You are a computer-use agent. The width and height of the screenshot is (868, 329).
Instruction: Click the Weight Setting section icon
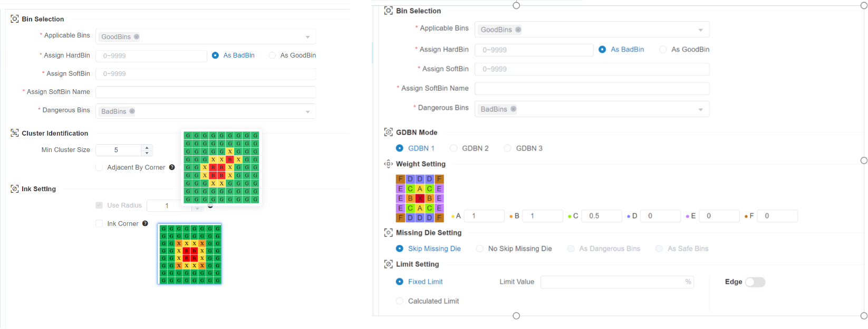pos(389,164)
